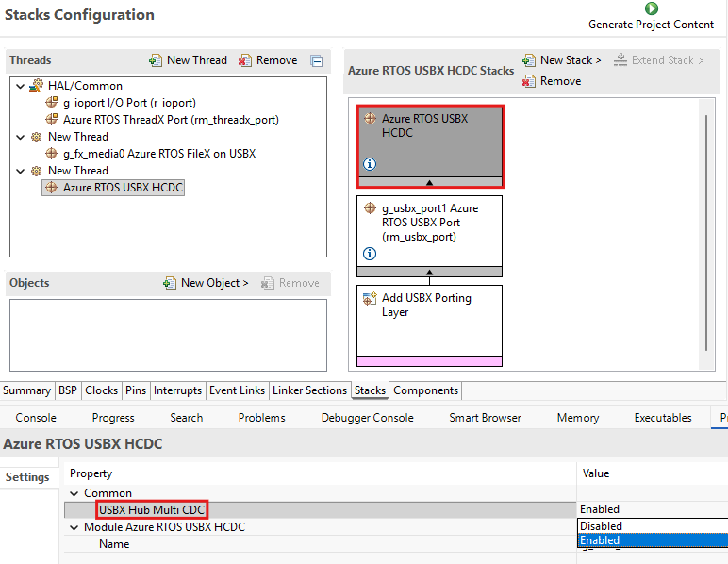
Task: Click the New Thread plus icon
Action: point(156,60)
